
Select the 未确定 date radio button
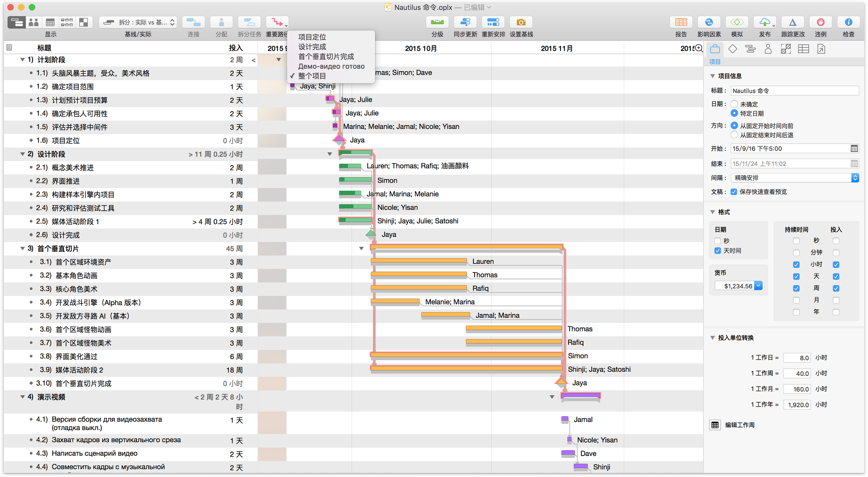pyautogui.click(x=734, y=104)
